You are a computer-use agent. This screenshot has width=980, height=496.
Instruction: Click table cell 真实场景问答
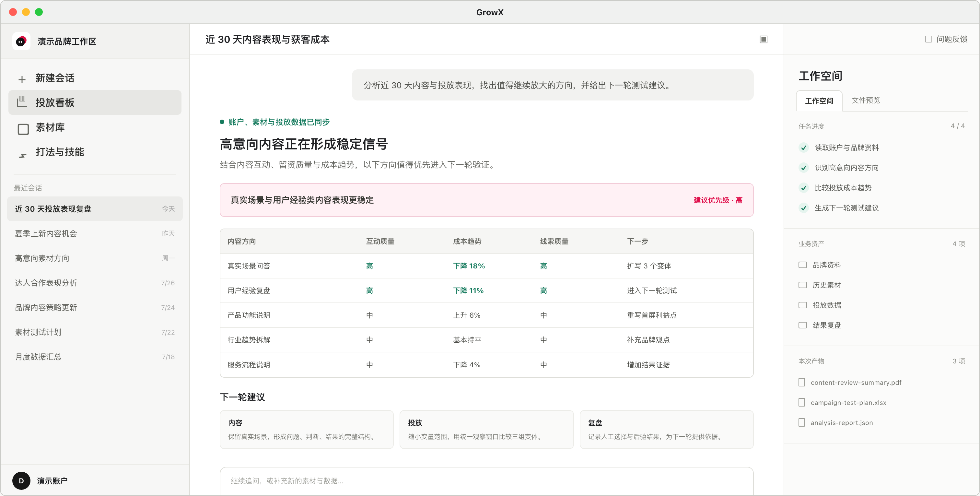249,266
